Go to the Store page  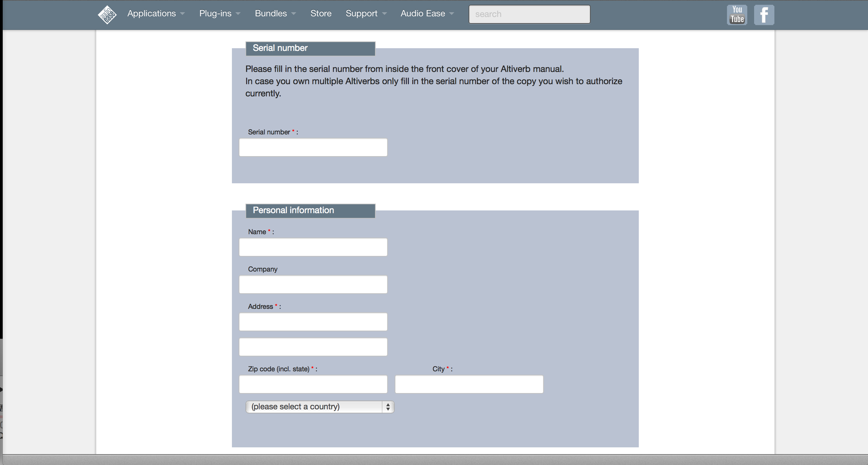pyautogui.click(x=321, y=13)
